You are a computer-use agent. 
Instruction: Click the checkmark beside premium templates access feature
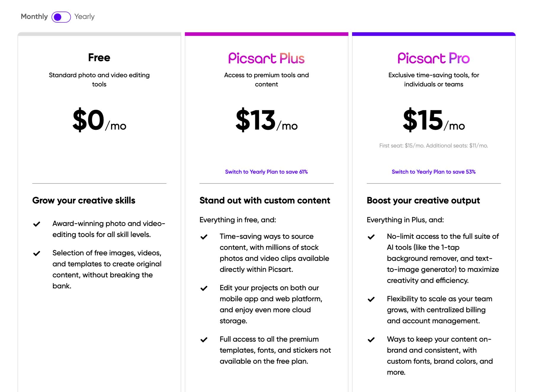point(204,340)
